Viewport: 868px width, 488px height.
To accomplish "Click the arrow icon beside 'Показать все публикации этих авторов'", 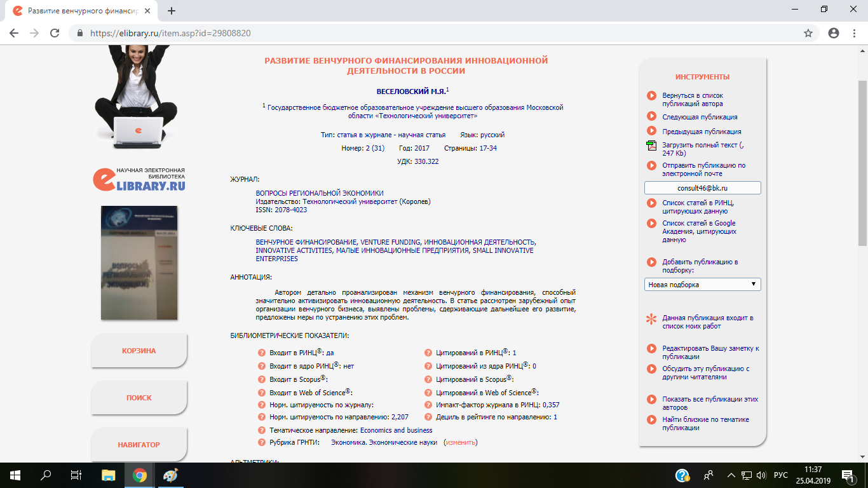I will 651,400.
